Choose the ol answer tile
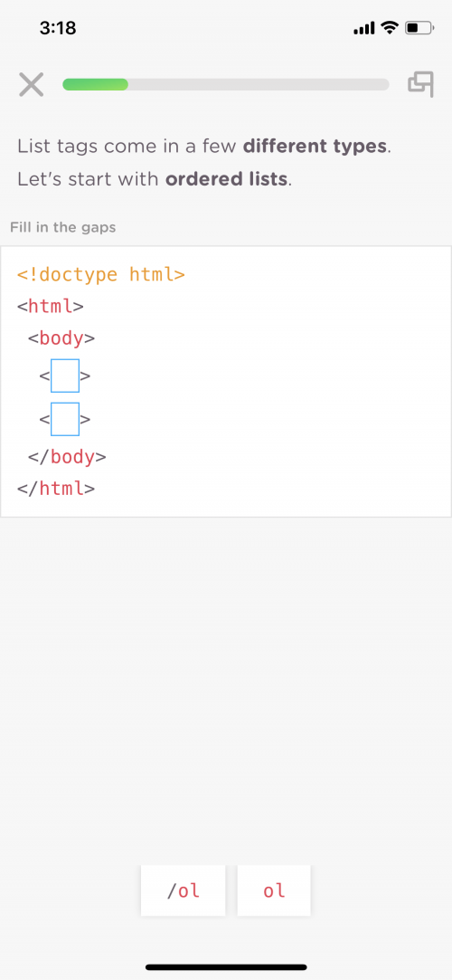The height and width of the screenshot is (980, 452). [x=274, y=890]
